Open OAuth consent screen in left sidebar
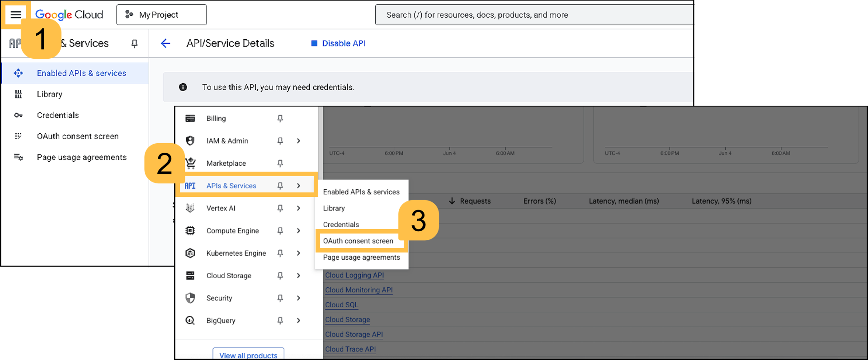Image resolution: width=868 pixels, height=360 pixels. click(x=78, y=136)
